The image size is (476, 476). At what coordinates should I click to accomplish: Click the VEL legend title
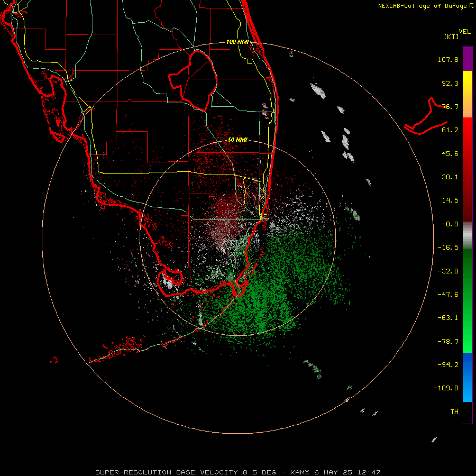(464, 32)
